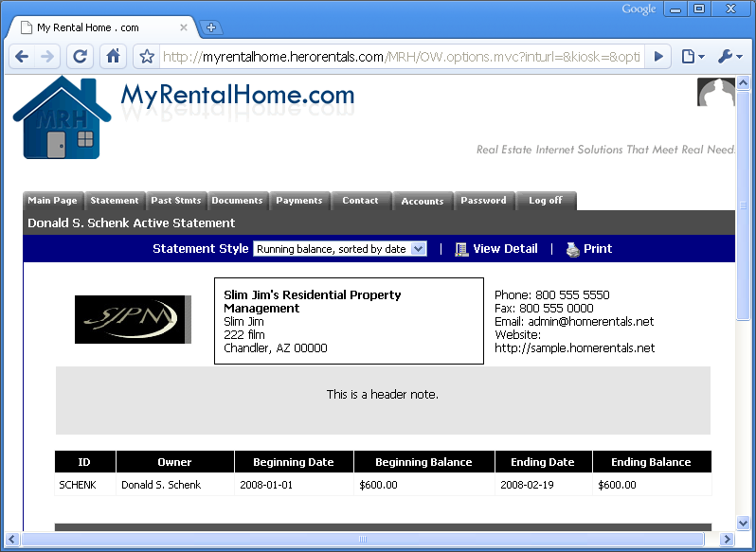Open the Main Page tab
The height and width of the screenshot is (552, 756).
click(x=52, y=201)
